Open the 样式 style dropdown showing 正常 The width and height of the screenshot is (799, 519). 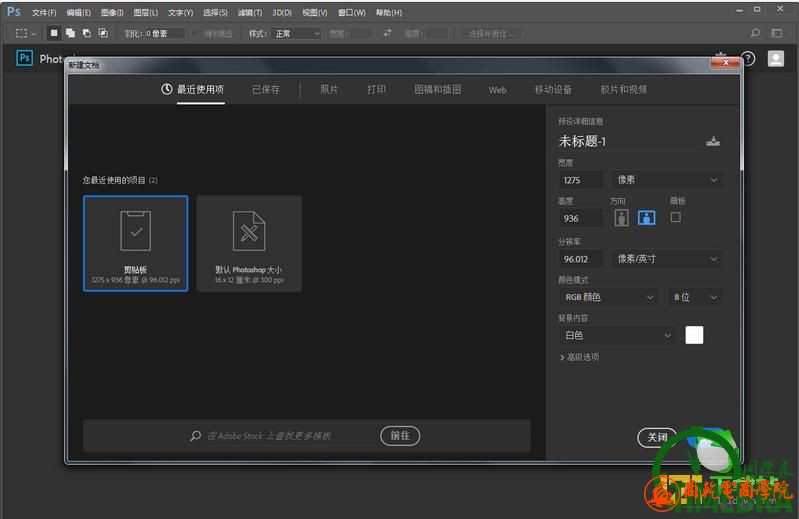[x=298, y=34]
